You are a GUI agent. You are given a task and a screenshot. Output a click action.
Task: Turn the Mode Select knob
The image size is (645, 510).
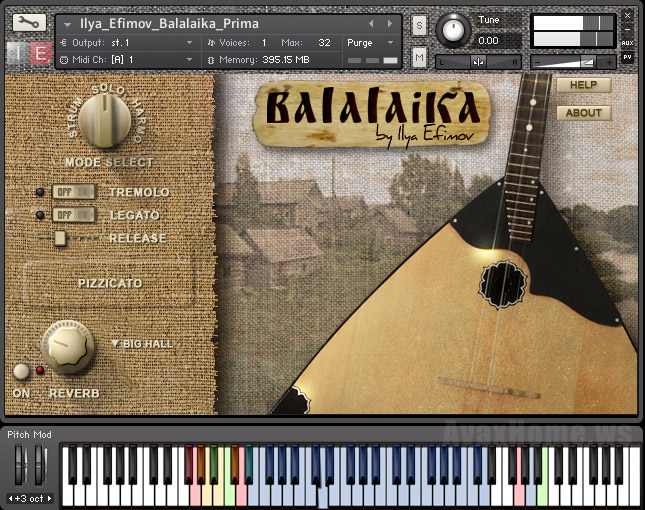pyautogui.click(x=105, y=121)
